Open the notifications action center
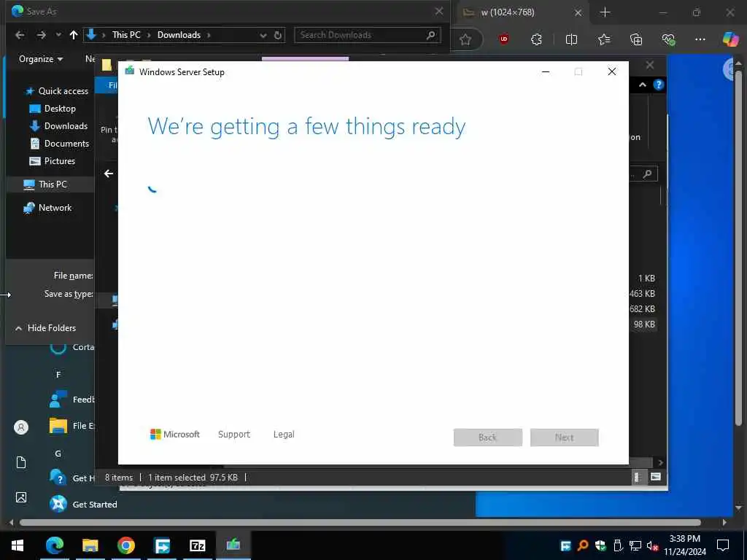This screenshot has height=560, width=747. click(x=723, y=545)
